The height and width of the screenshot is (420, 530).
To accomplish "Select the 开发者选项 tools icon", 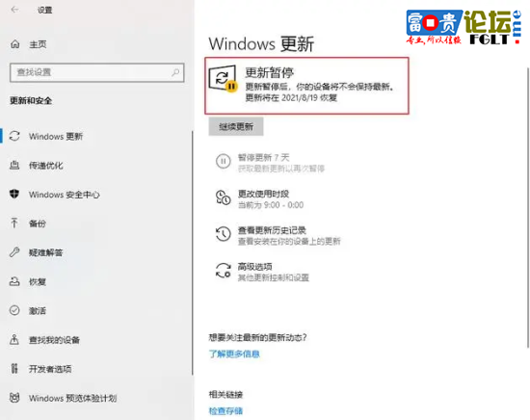I will click(x=14, y=368).
